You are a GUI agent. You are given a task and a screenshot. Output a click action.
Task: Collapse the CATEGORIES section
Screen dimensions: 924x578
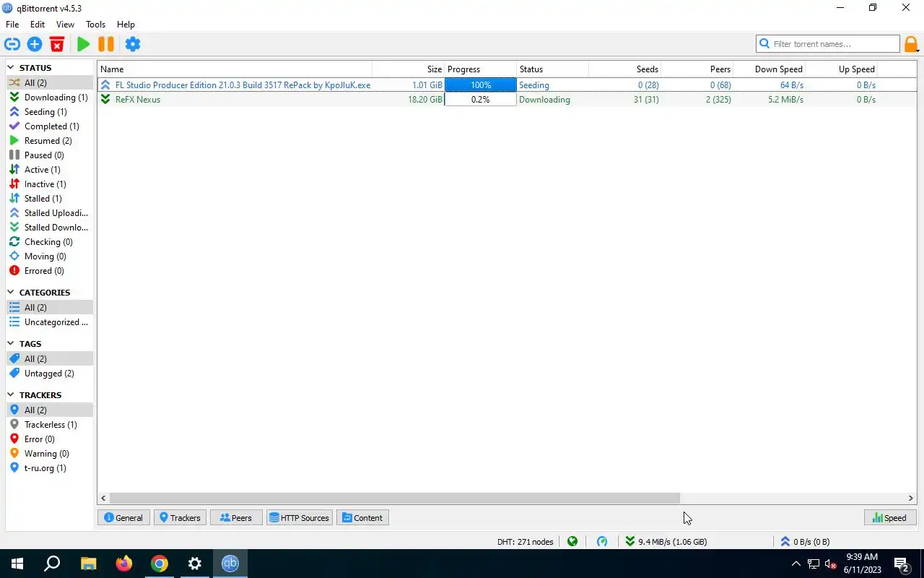[11, 293]
